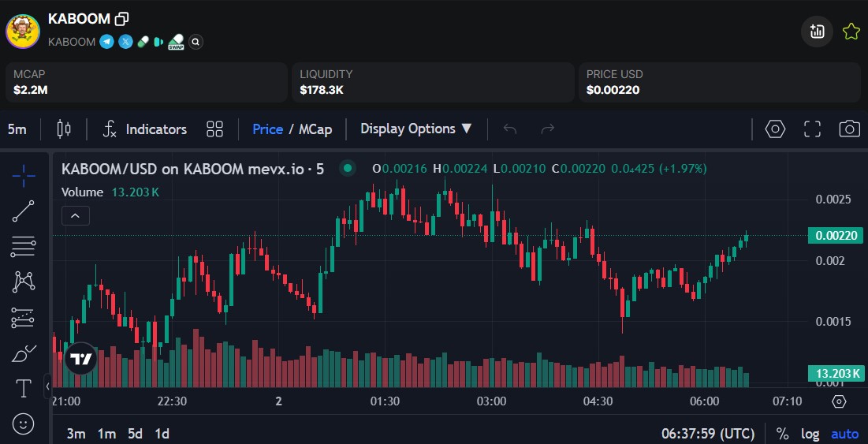Toggle percentage scale mode
This screenshot has height=444, width=868.
[782, 434]
